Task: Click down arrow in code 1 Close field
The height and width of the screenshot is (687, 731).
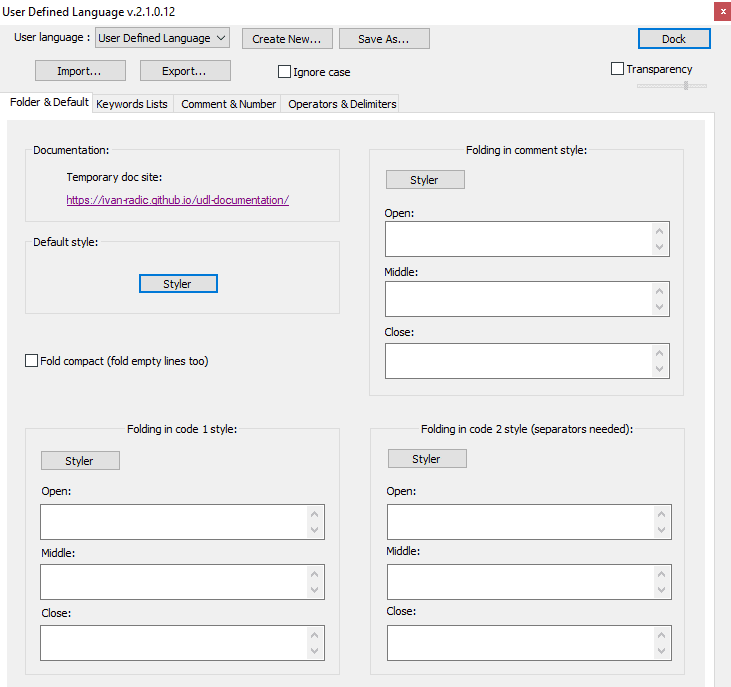Action: tap(314, 651)
